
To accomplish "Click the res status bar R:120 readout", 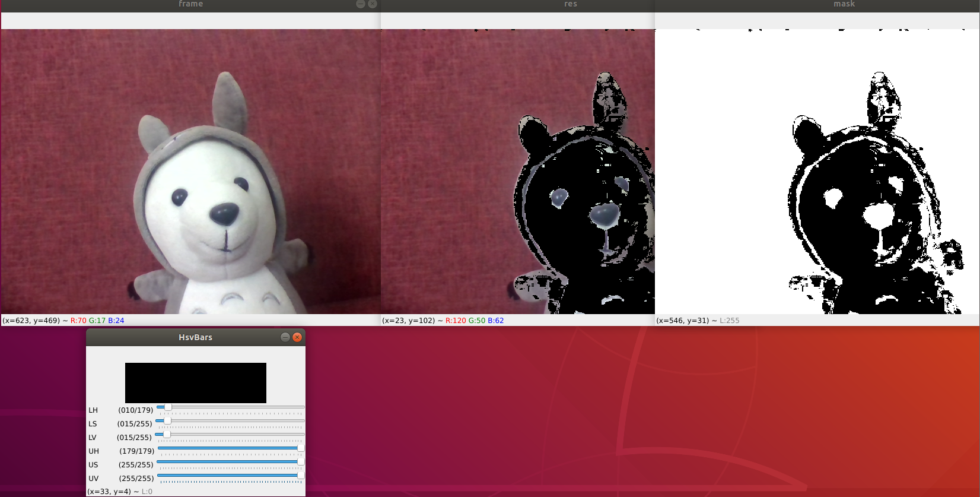I will pyautogui.click(x=456, y=321).
